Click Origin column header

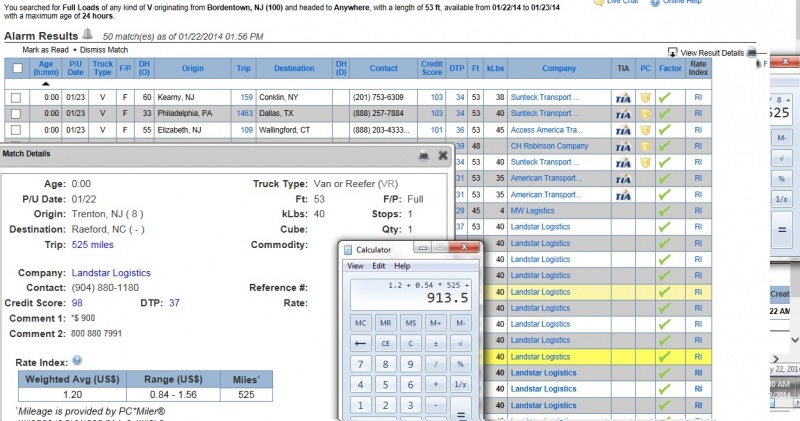click(192, 68)
